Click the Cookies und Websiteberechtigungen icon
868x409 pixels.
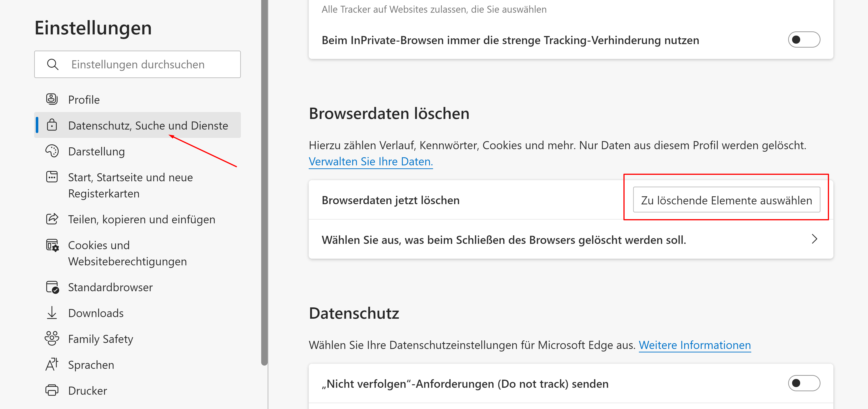[52, 245]
